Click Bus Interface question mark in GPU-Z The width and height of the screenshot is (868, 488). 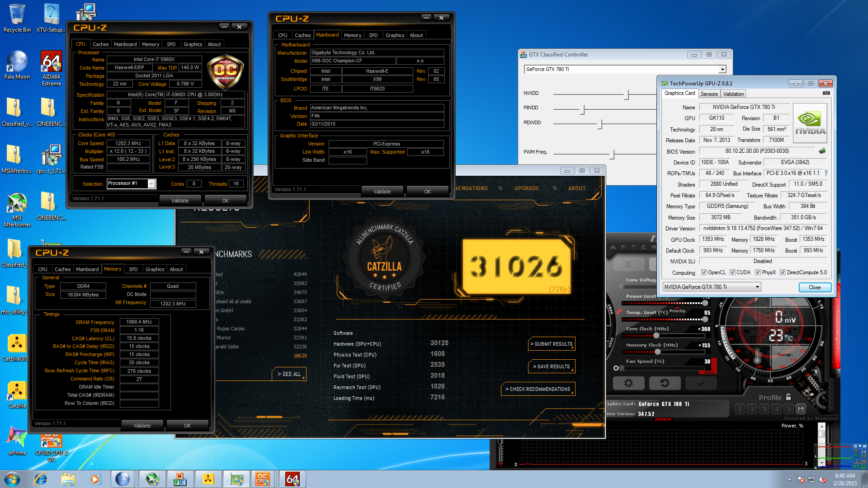[826, 173]
